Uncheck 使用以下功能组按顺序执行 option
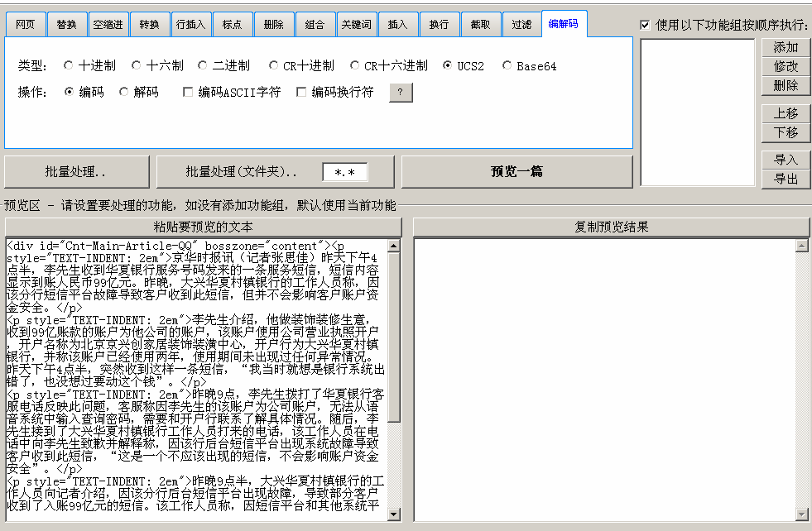Screen dimensions: 812x531 click(x=645, y=25)
